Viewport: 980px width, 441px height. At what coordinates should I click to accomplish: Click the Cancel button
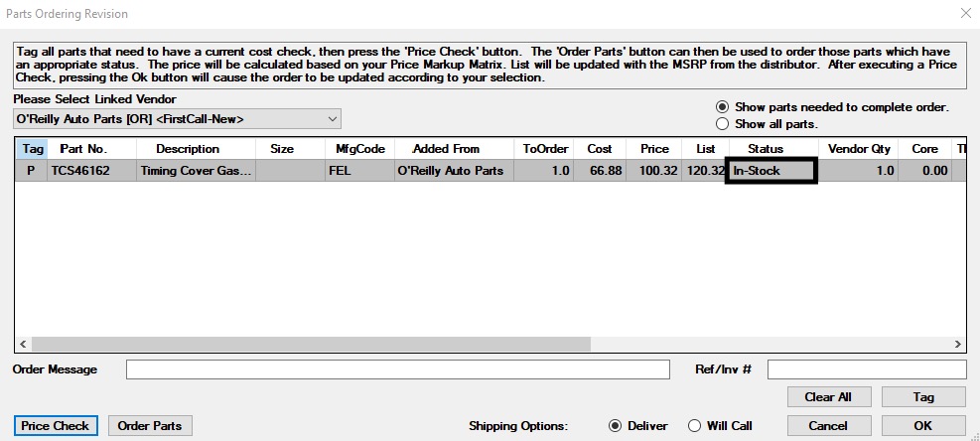point(827,426)
